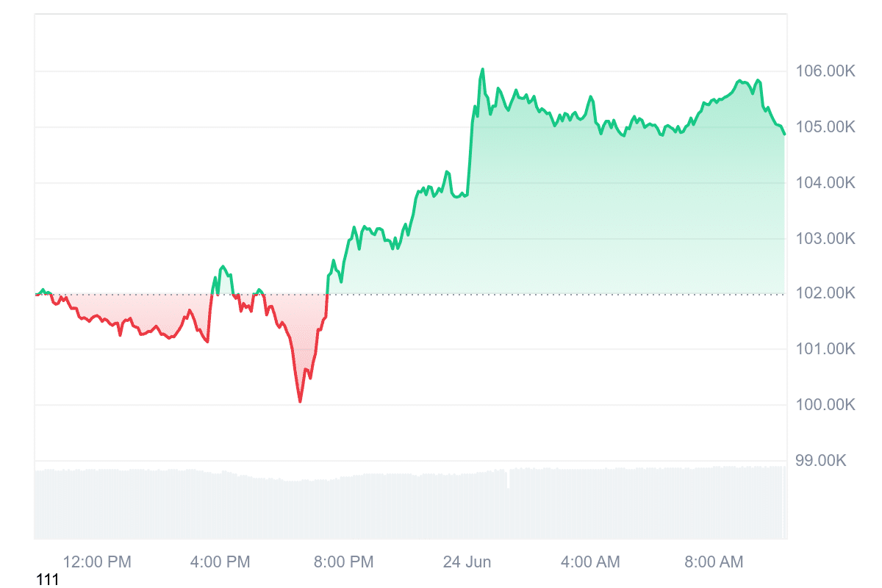
Task: Click the "111" text below the chart
Action: [x=48, y=580]
